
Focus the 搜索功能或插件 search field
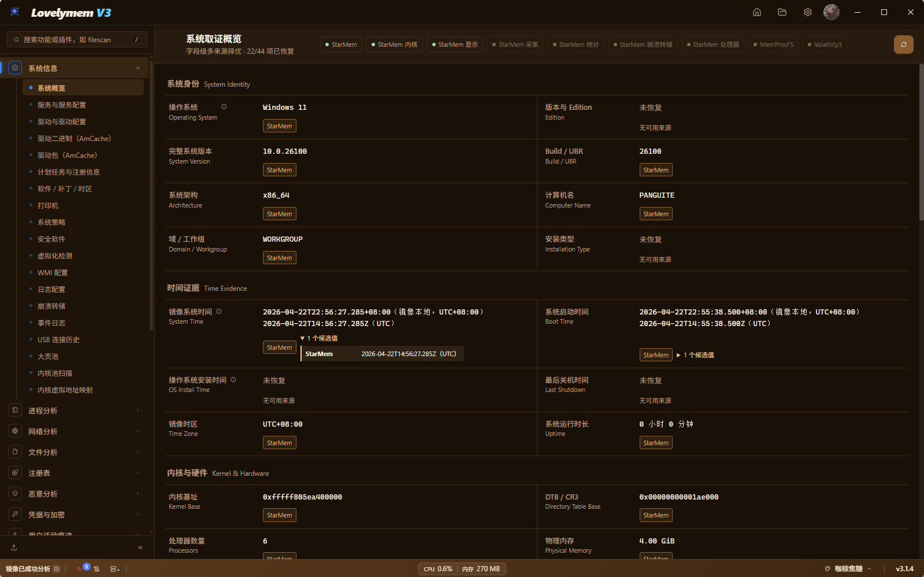click(x=77, y=39)
